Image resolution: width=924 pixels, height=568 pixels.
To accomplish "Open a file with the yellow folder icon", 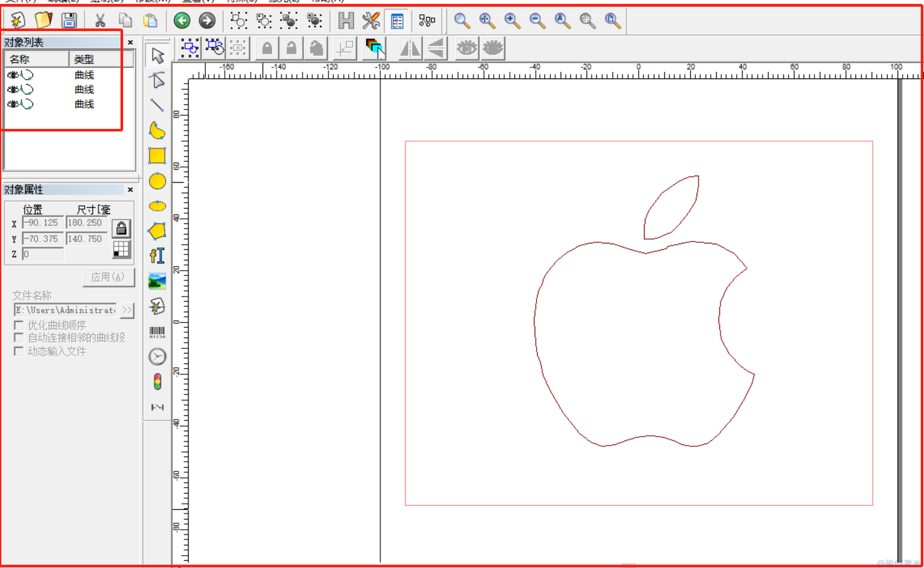I will [43, 21].
